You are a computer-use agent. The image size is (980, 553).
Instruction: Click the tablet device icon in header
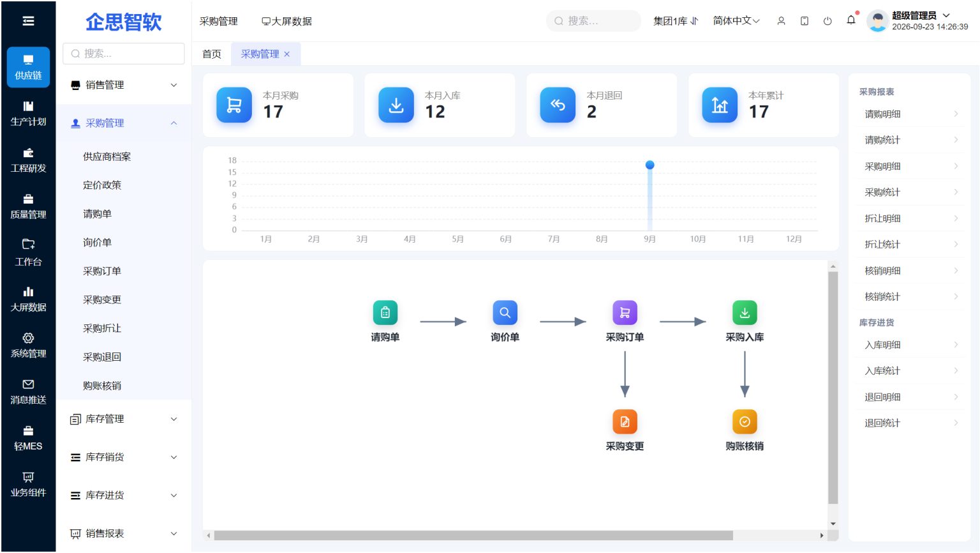(805, 21)
